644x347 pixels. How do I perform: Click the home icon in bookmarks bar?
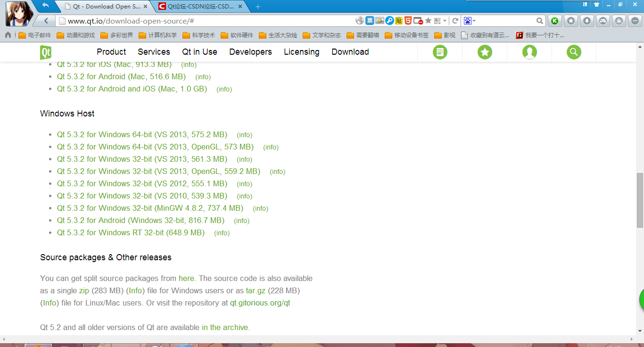(8, 35)
